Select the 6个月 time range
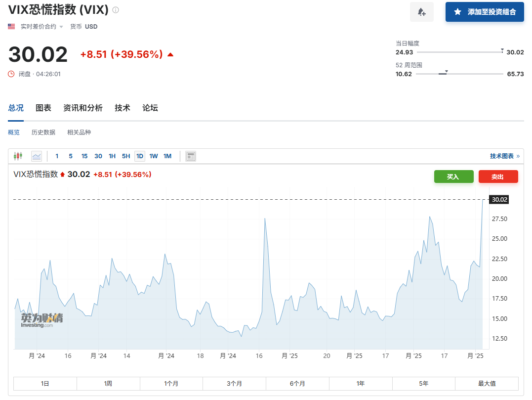The image size is (532, 400). [x=297, y=384]
